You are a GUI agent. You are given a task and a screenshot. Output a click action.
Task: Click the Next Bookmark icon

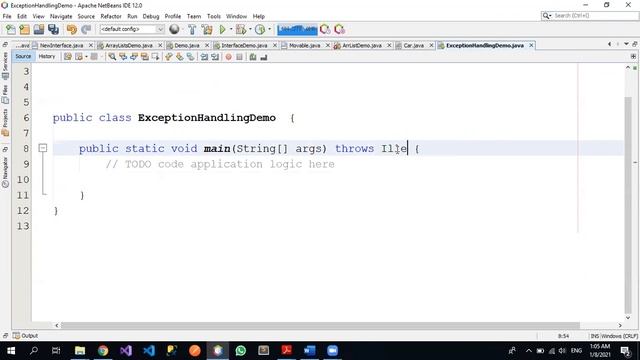180,57
